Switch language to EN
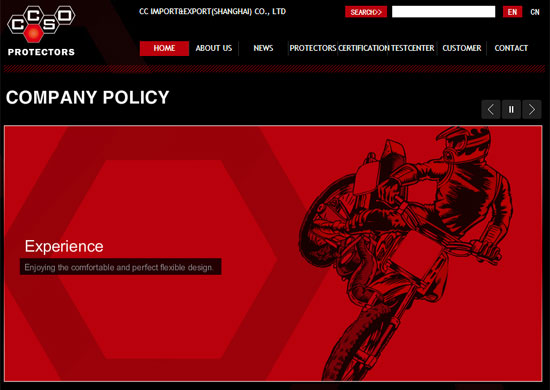This screenshot has height=390, width=550. [512, 12]
